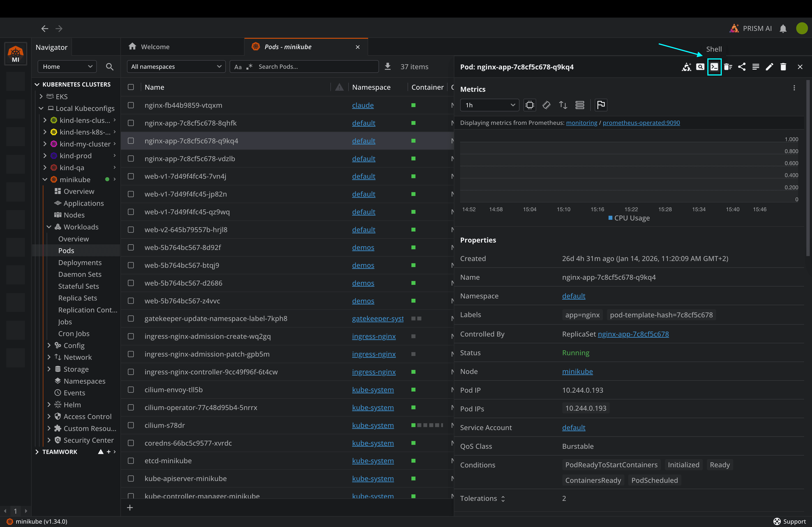This screenshot has height=527, width=812.
Task: Open the pod Shell terminal icon
Action: (x=714, y=67)
